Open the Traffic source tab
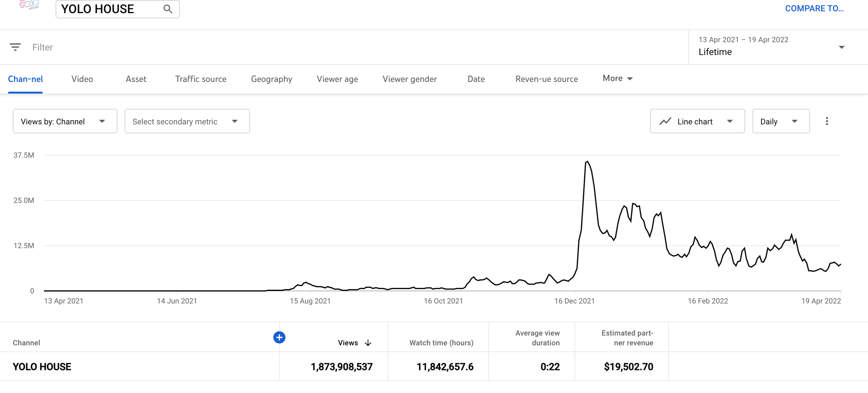This screenshot has width=868, height=393. pyautogui.click(x=200, y=79)
